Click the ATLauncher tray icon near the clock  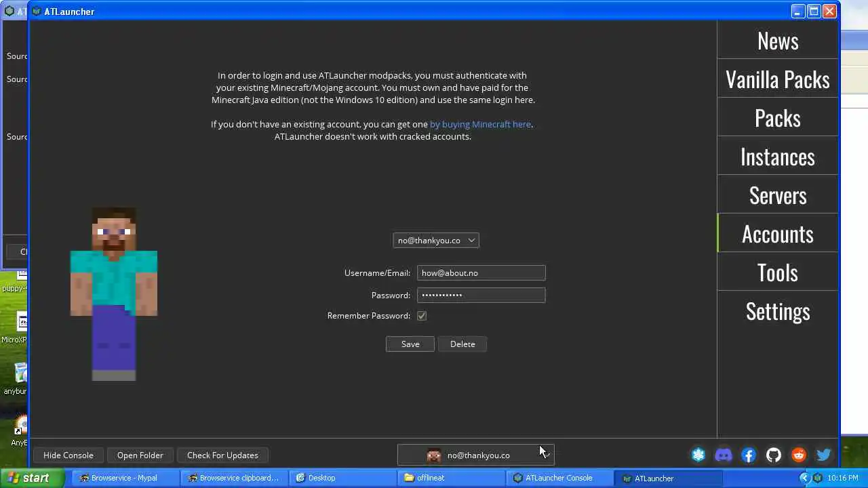(818, 478)
